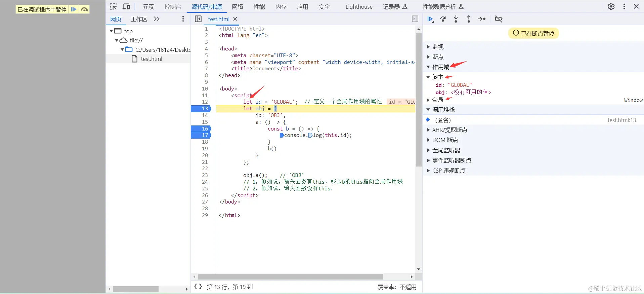Open the 性能 panel tab

[x=259, y=7]
